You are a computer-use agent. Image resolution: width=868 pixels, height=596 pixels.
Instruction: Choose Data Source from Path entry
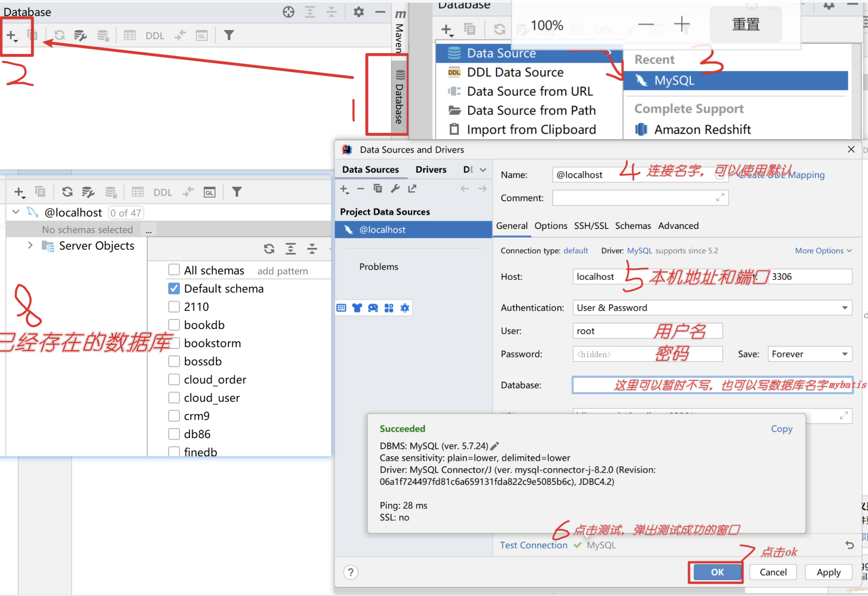pos(529,110)
